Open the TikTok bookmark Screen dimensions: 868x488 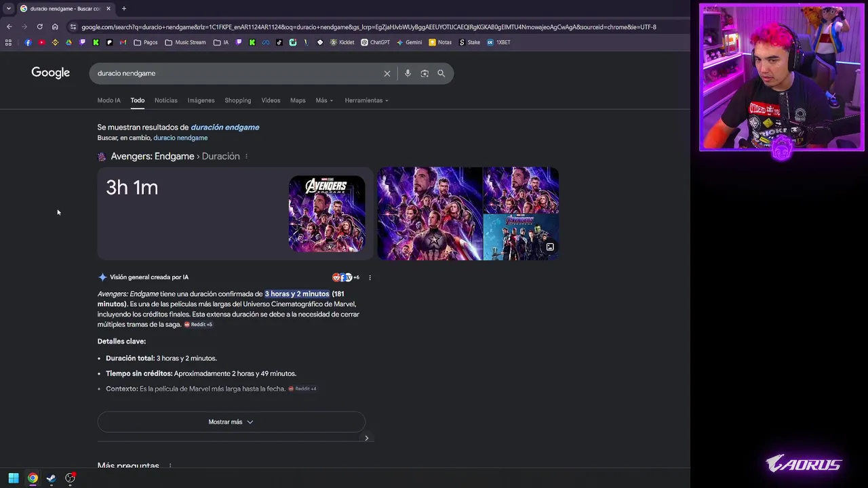click(x=279, y=42)
